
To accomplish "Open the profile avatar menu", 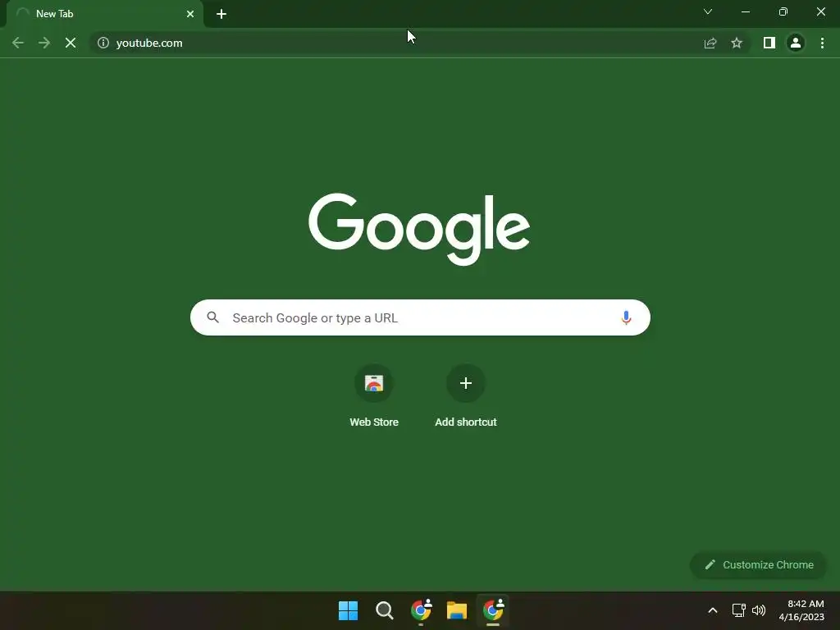I will [x=796, y=43].
